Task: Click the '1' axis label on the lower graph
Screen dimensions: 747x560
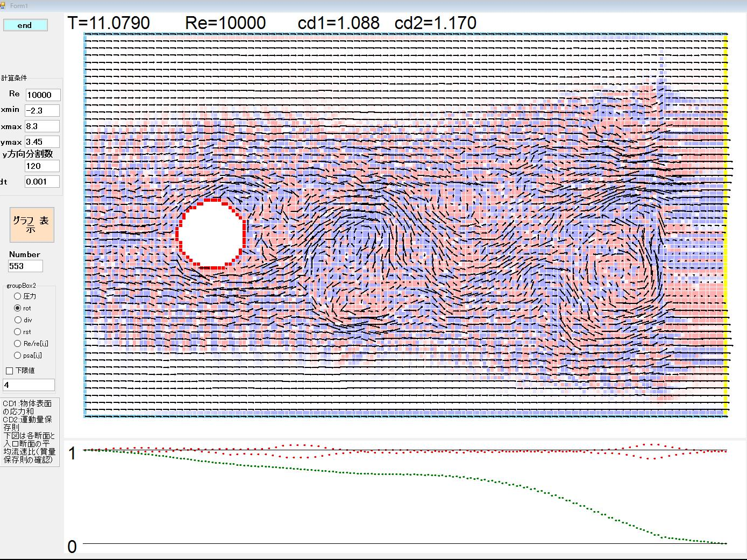Action: tap(72, 453)
